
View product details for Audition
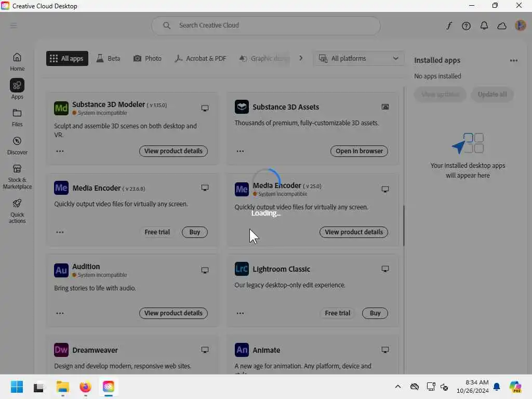click(x=174, y=313)
